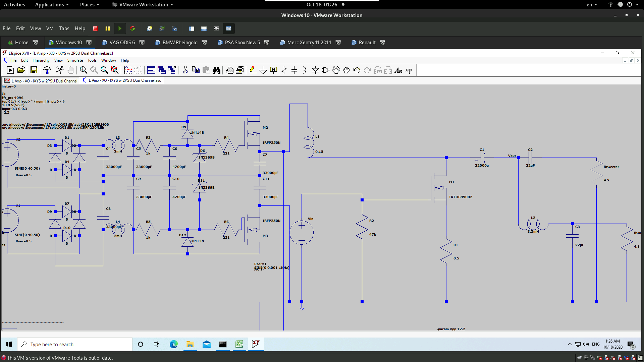
Task: Click the Copy tool in LTspice
Action: [x=196, y=70]
